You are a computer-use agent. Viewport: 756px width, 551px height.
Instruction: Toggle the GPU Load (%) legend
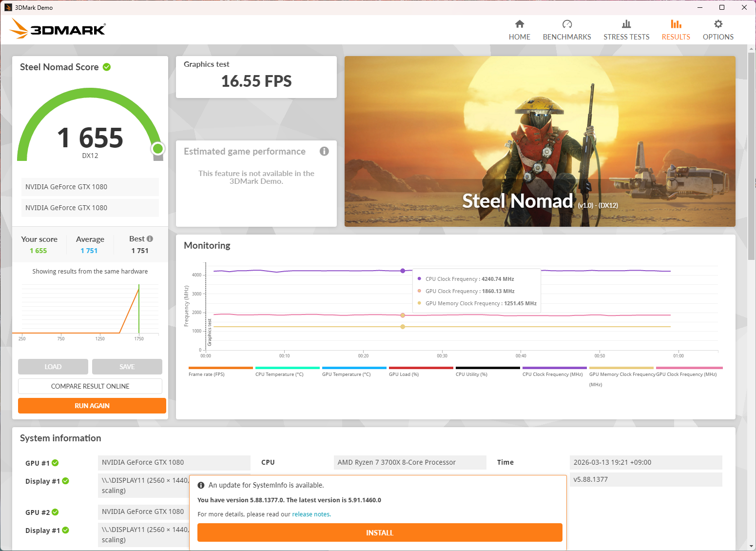[421, 372]
